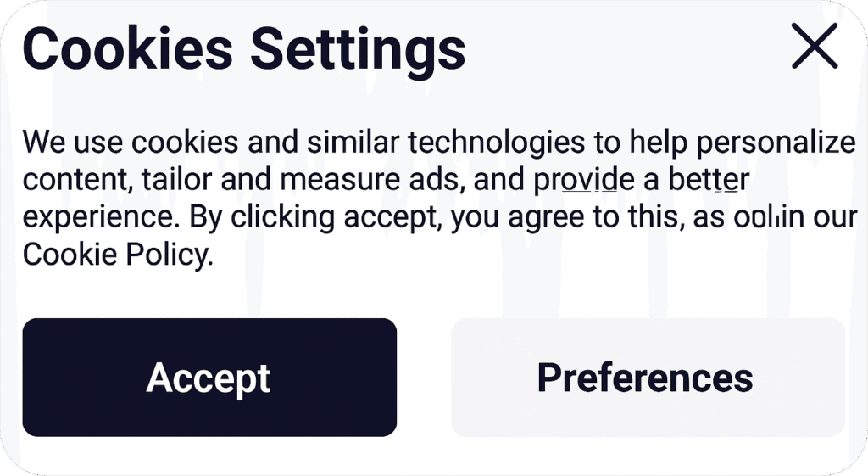Accept all cookies

click(209, 378)
